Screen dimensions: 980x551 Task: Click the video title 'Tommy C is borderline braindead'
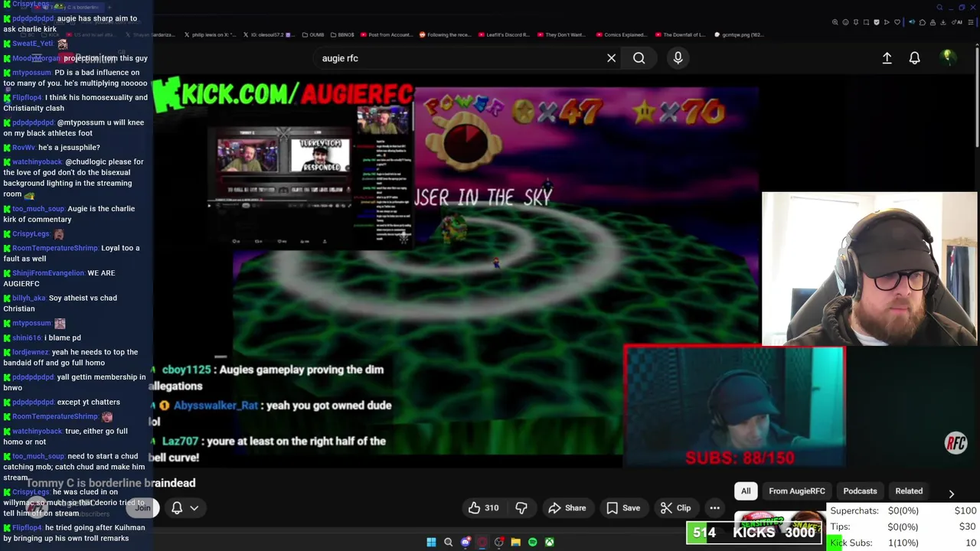click(x=110, y=483)
